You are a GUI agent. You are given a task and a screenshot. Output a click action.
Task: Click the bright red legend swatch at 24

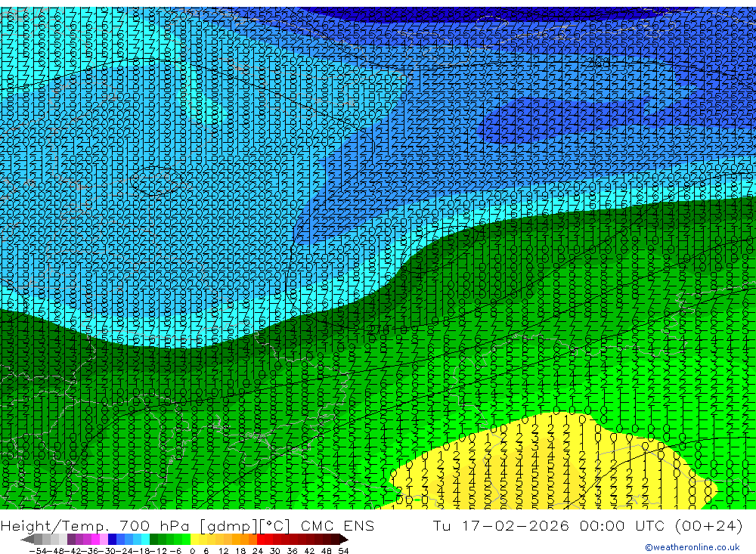[x=261, y=539]
